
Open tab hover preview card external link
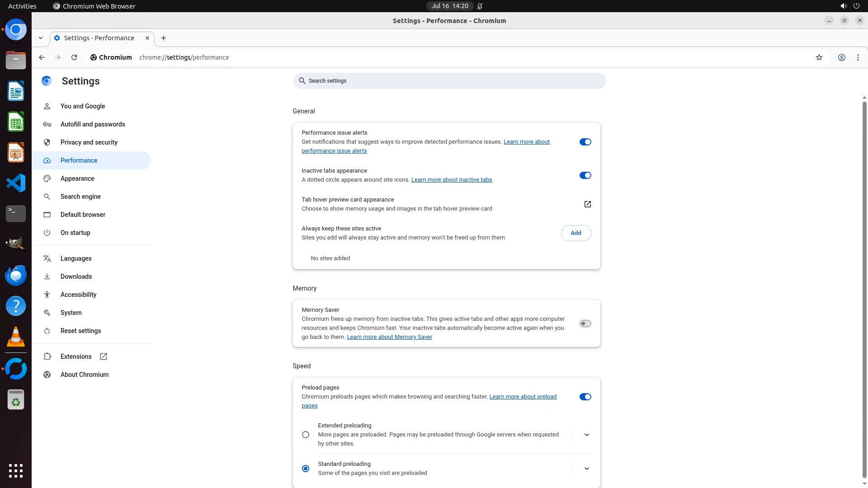tap(587, 204)
